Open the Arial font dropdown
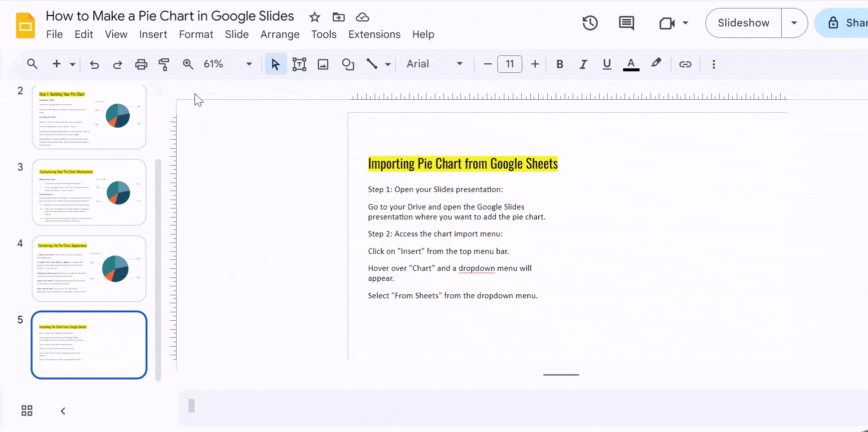Viewport: 868px width, 432px height. (434, 64)
